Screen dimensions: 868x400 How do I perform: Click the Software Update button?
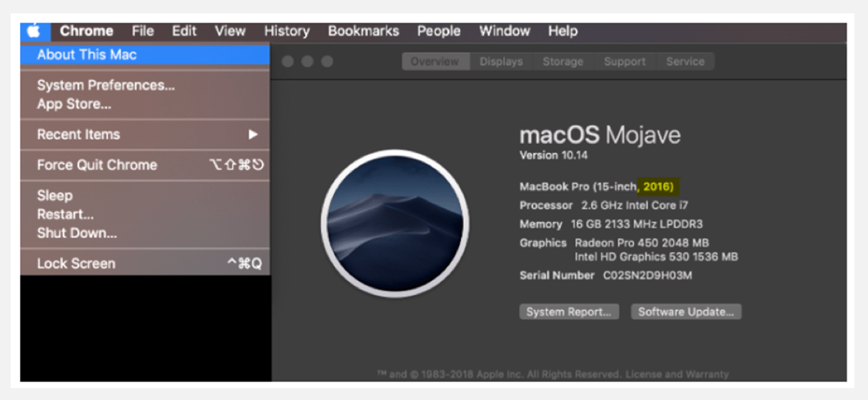tap(686, 312)
